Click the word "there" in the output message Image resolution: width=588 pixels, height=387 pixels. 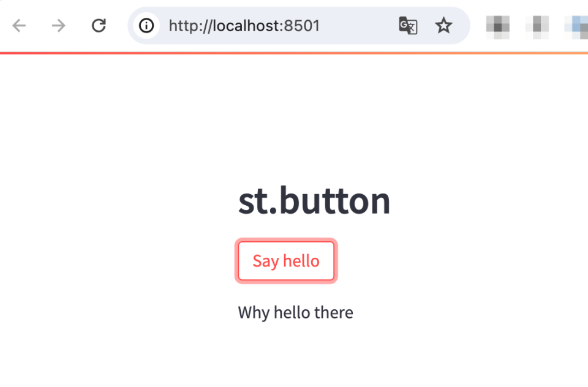pos(333,313)
